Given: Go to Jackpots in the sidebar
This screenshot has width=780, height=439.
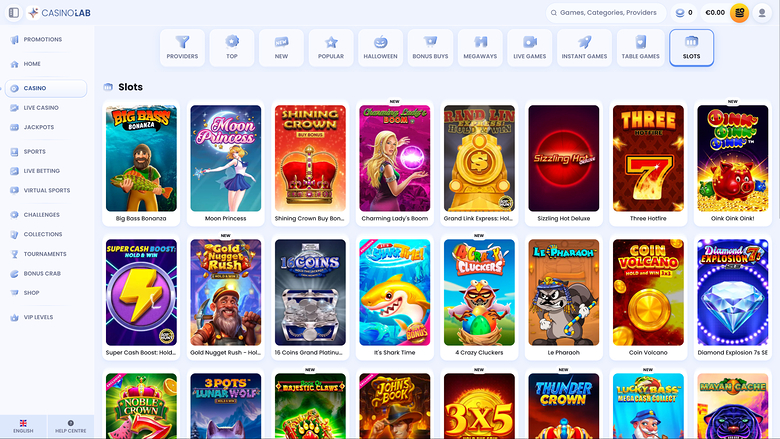Looking at the screenshot, I should click(x=39, y=127).
